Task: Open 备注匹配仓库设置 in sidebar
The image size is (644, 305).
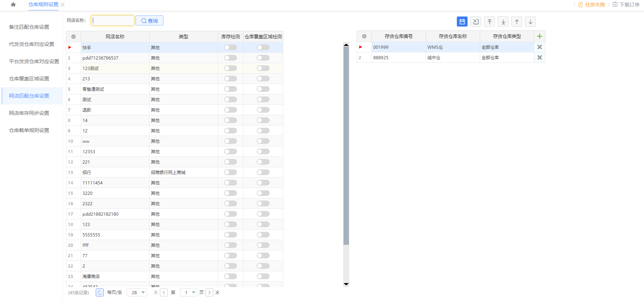Action: (29, 27)
